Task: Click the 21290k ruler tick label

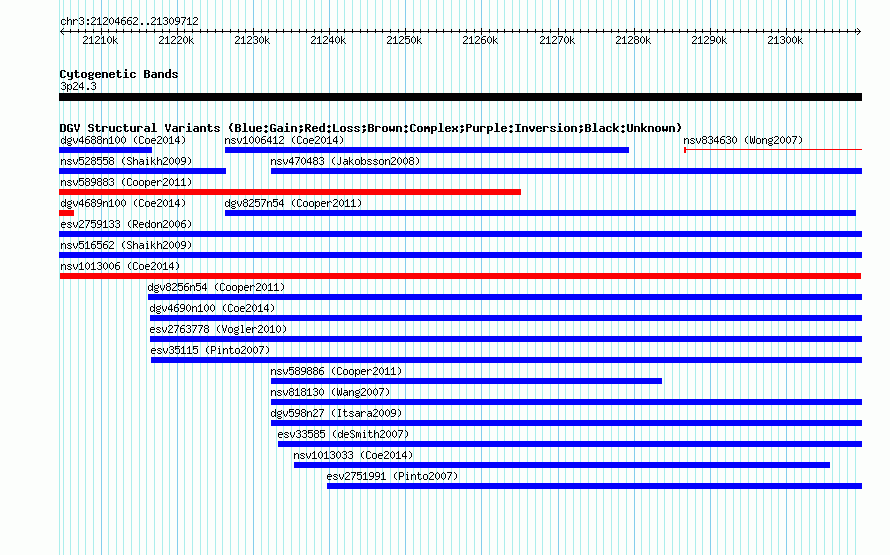Action: click(710, 40)
